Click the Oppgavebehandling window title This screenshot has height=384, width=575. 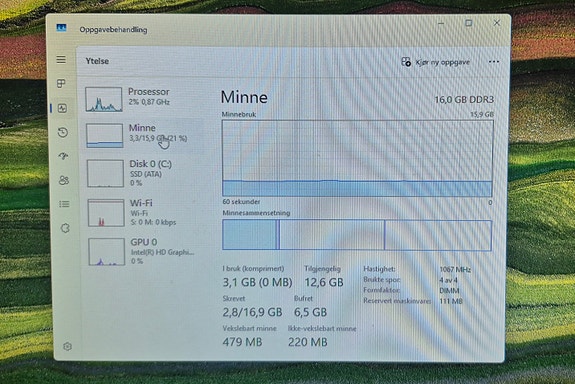[113, 30]
